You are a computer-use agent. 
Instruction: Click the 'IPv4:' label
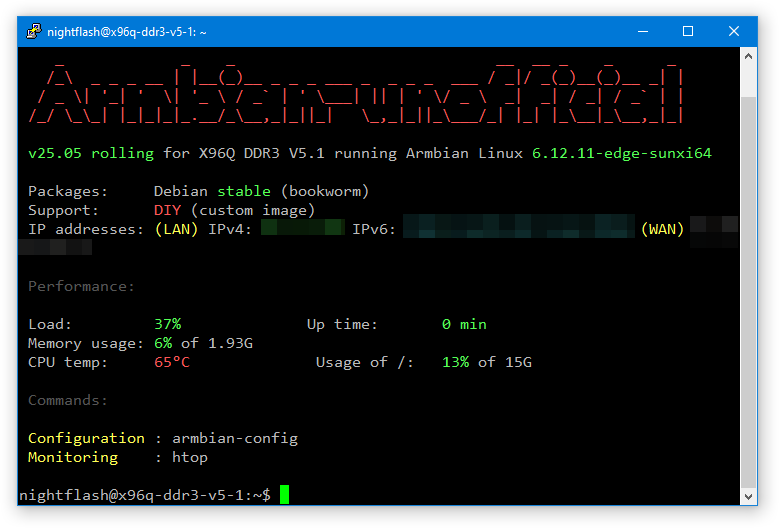click(230, 229)
